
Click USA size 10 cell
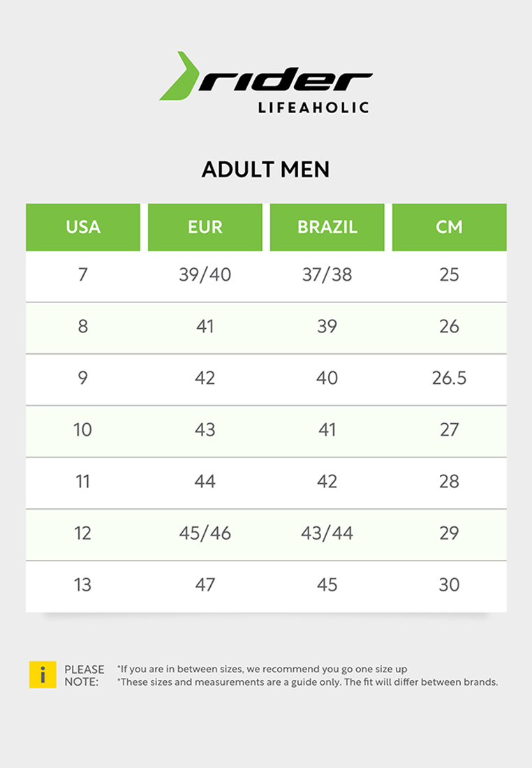tap(83, 429)
